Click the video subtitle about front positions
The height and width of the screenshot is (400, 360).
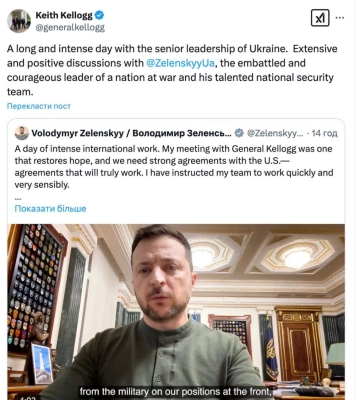click(175, 391)
